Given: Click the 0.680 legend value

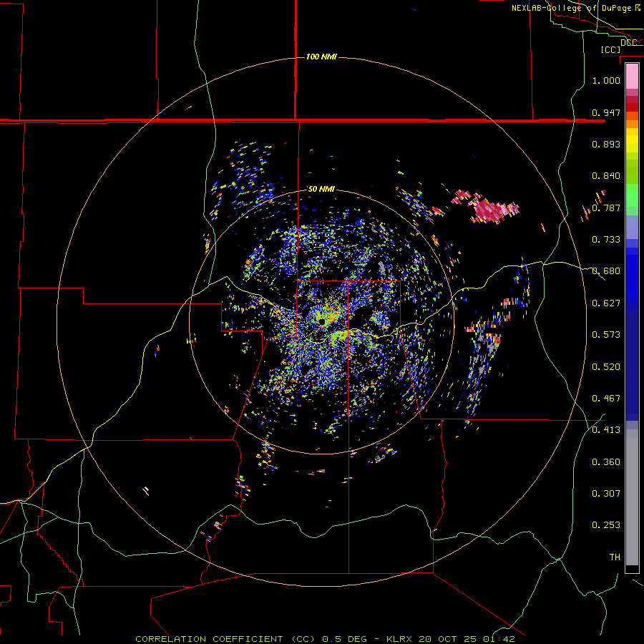Looking at the screenshot, I should tap(606, 271).
